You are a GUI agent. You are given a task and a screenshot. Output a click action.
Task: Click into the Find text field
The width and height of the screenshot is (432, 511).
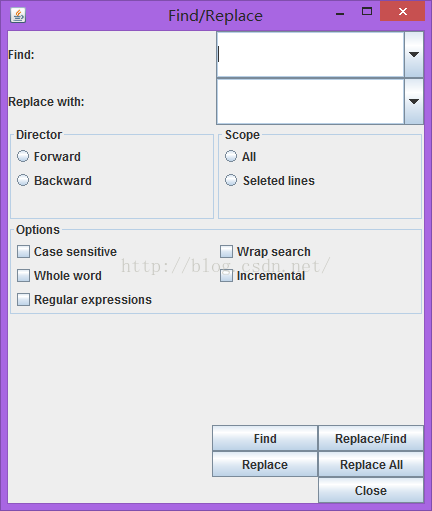[310, 55]
